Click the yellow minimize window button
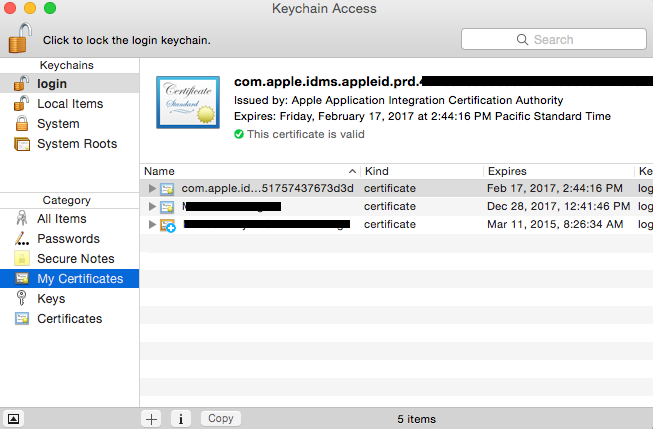Viewport: 653px width, 429px height. coord(30,8)
